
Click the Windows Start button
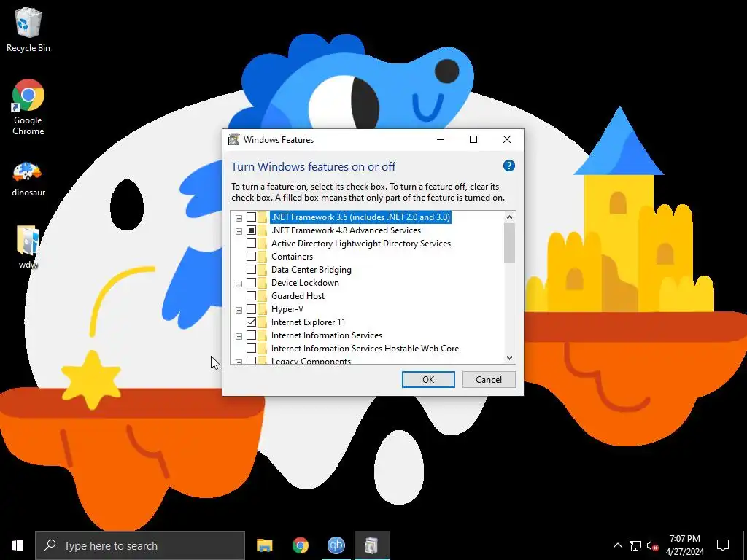click(x=18, y=545)
